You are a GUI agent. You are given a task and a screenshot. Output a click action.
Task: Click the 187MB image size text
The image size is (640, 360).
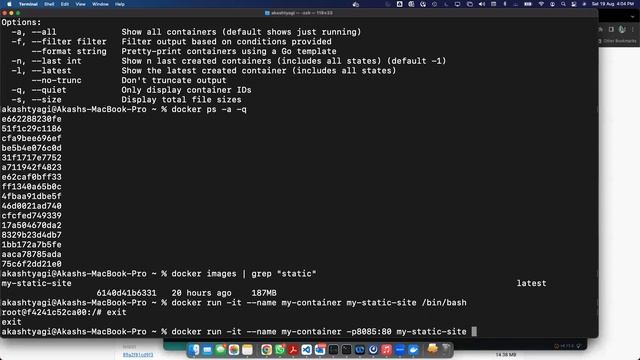tap(264, 293)
